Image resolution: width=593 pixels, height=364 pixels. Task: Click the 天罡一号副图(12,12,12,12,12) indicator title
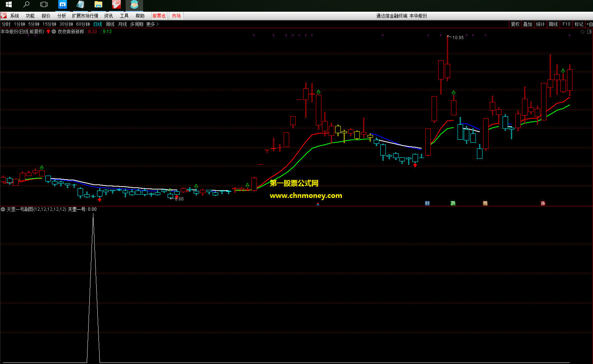point(36,209)
